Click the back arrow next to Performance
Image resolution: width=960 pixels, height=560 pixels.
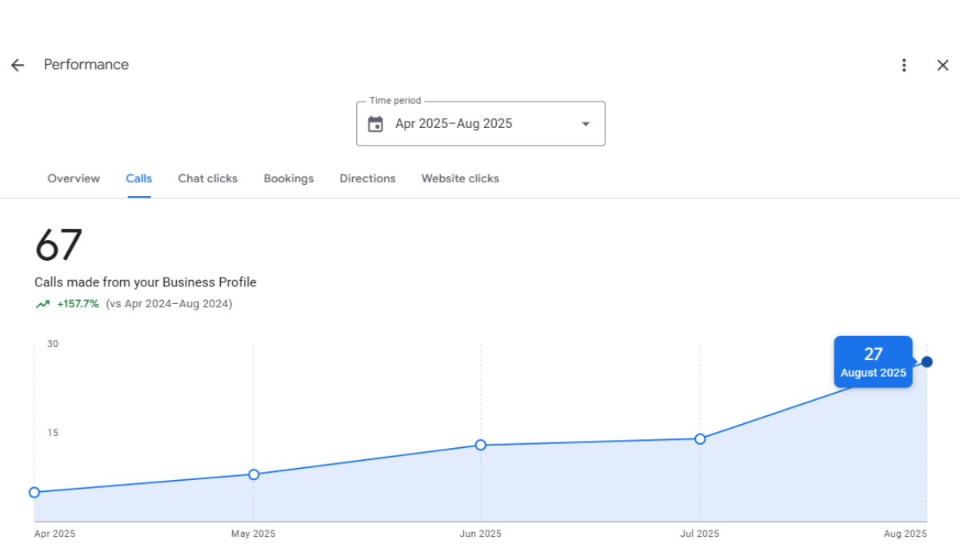click(18, 66)
